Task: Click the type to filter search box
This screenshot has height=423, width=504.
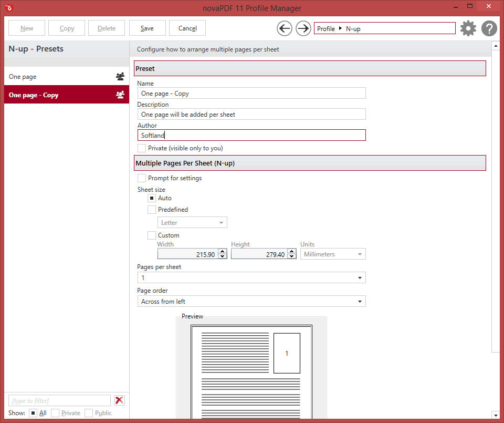Action: [59, 400]
